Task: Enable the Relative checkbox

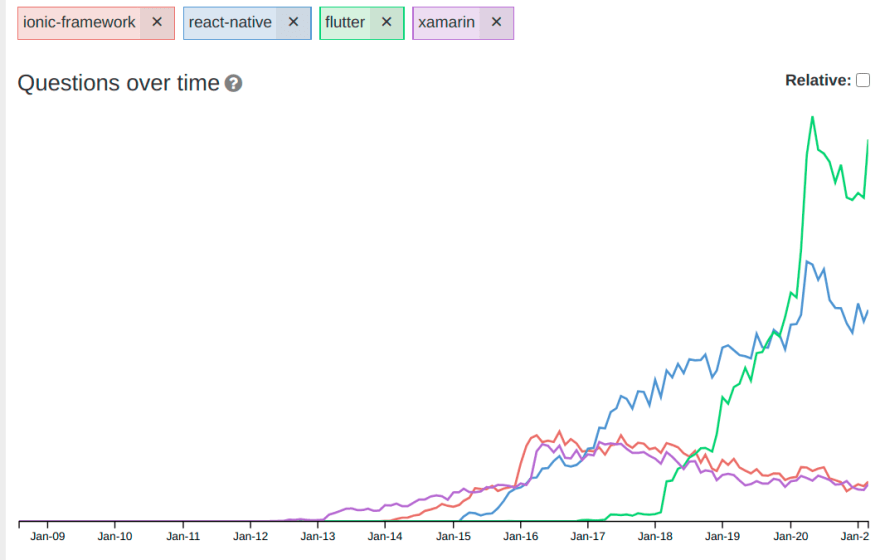Action: click(863, 80)
